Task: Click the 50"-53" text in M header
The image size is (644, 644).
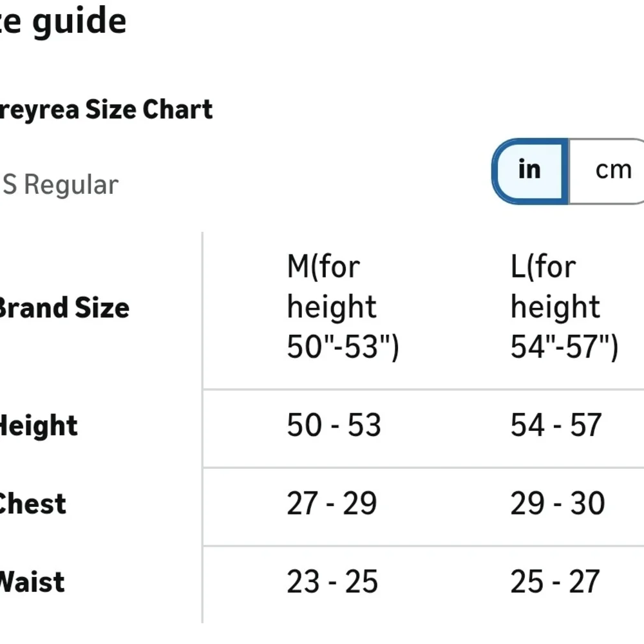Action: pyautogui.click(x=343, y=346)
